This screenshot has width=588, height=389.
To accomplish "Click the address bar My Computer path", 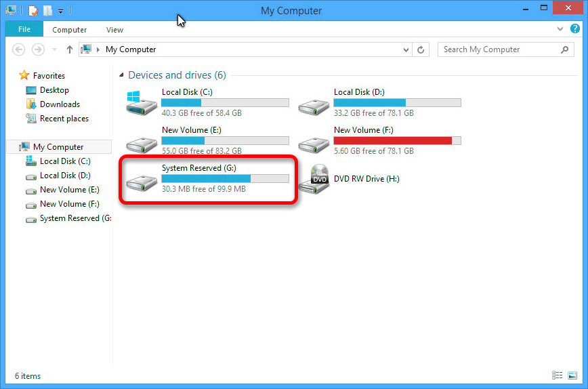I will 131,49.
